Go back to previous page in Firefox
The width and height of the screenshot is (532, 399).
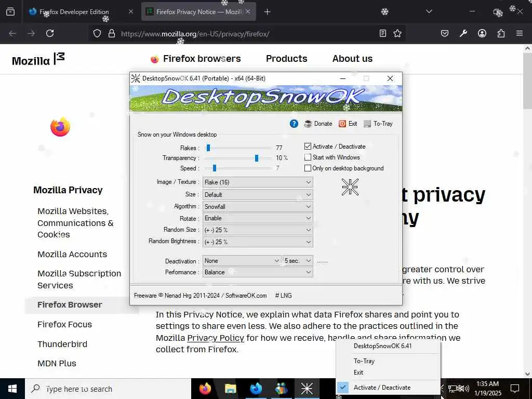(12, 33)
